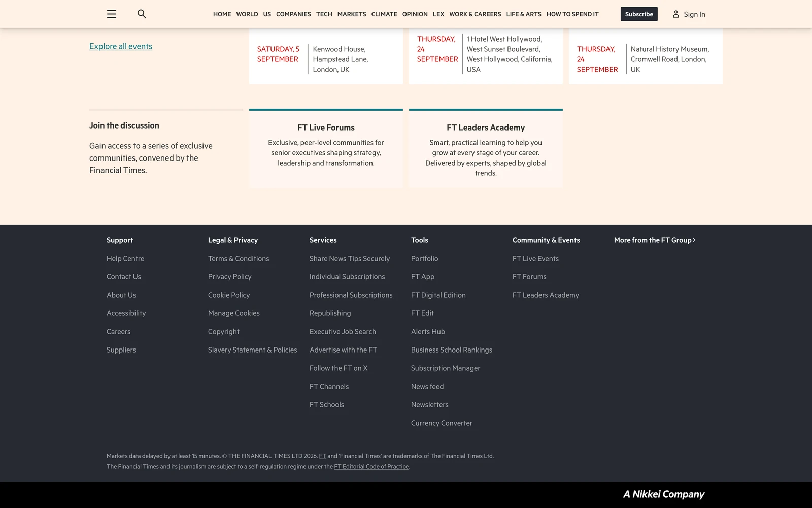
Task: Open News feed footer link
Action: coord(427,387)
